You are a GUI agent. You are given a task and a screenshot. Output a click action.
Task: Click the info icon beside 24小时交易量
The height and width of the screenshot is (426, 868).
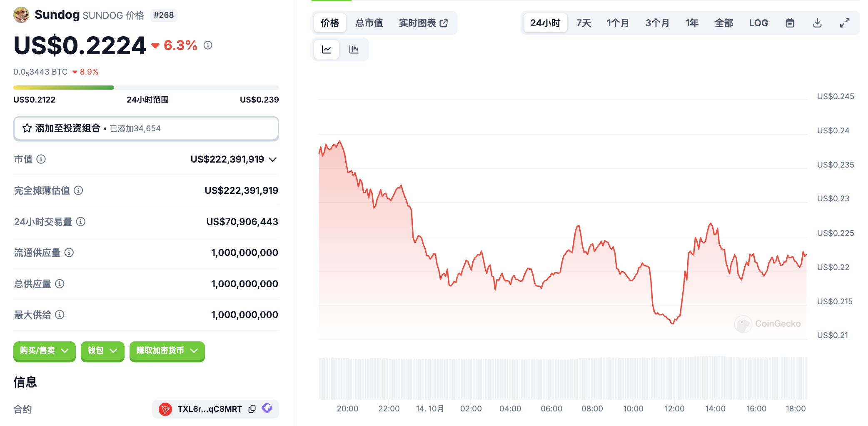(81, 222)
